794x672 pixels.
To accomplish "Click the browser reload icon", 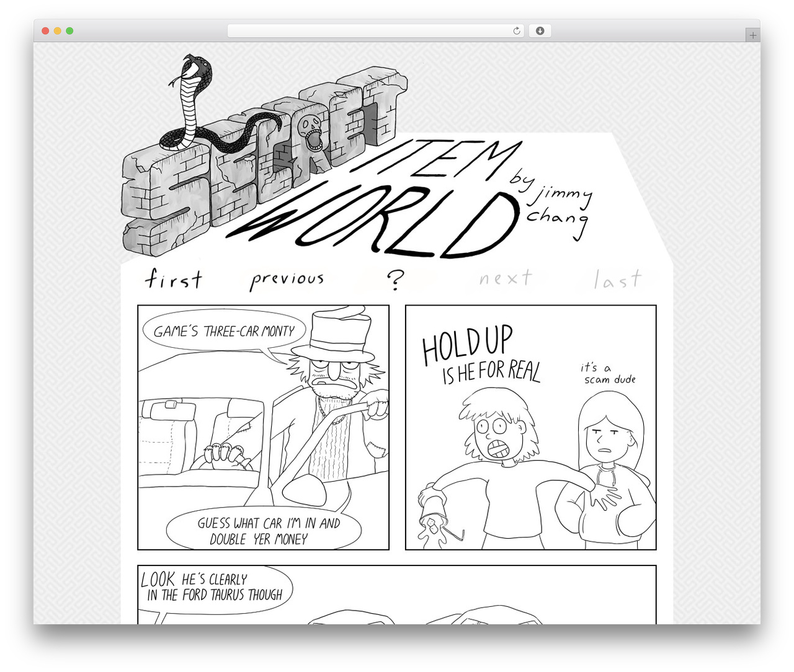I will (516, 30).
